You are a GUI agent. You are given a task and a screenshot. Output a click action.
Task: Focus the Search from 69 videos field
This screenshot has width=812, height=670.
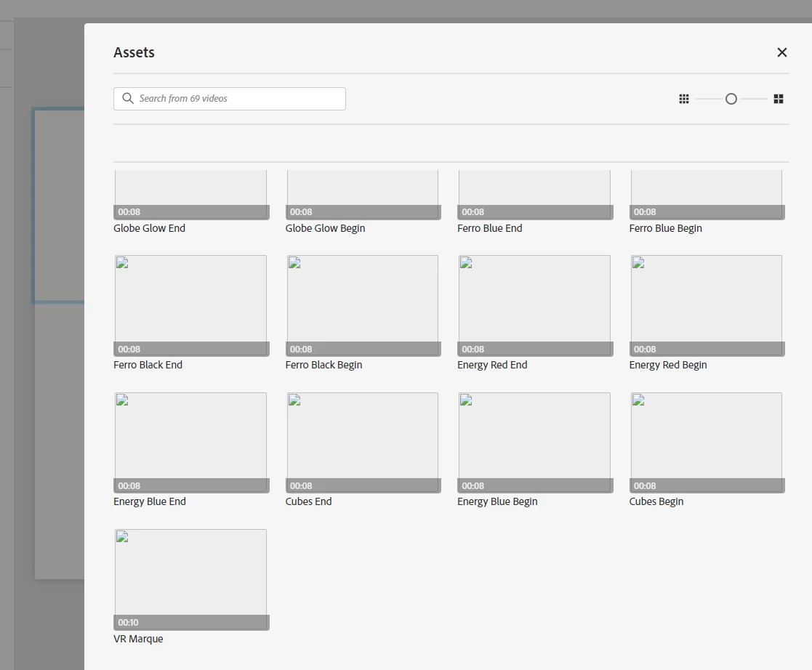click(x=230, y=98)
